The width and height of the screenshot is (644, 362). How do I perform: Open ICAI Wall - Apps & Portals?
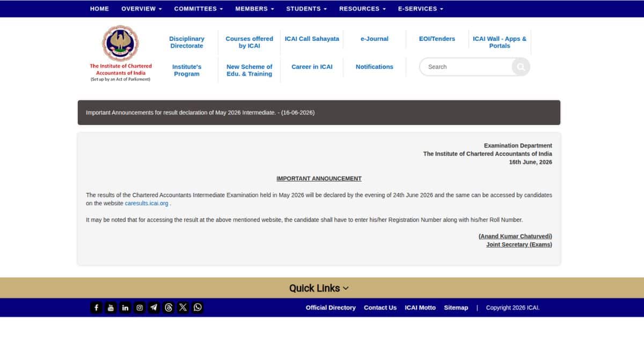(x=500, y=42)
